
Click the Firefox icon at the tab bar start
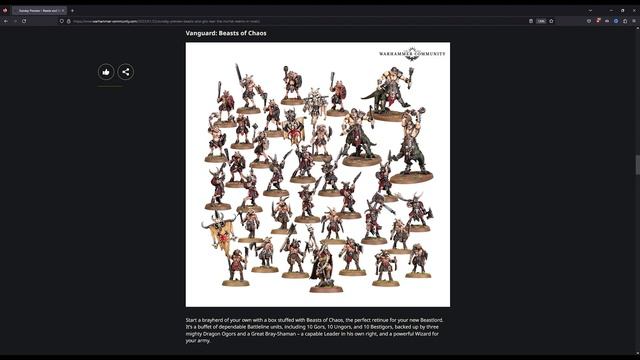(5, 11)
